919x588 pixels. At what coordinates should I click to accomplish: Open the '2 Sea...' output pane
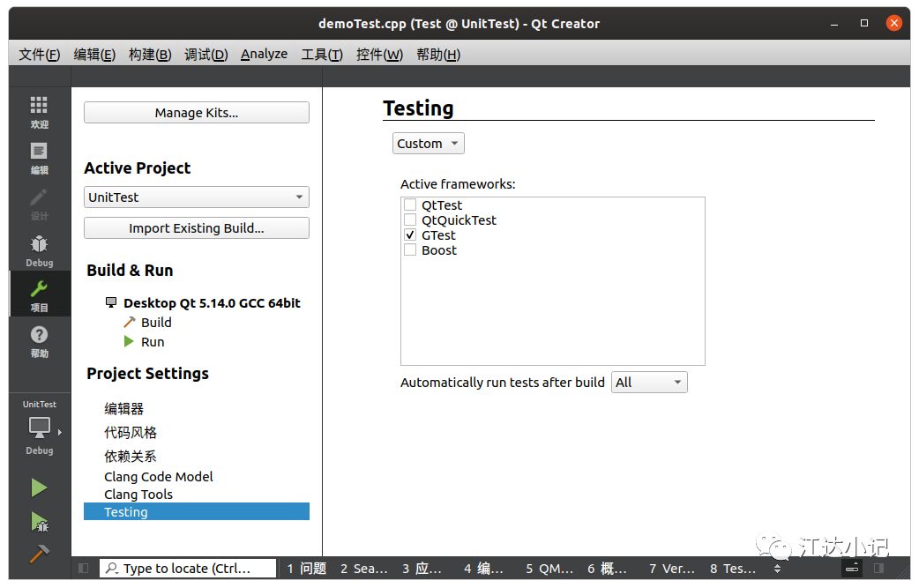click(364, 568)
